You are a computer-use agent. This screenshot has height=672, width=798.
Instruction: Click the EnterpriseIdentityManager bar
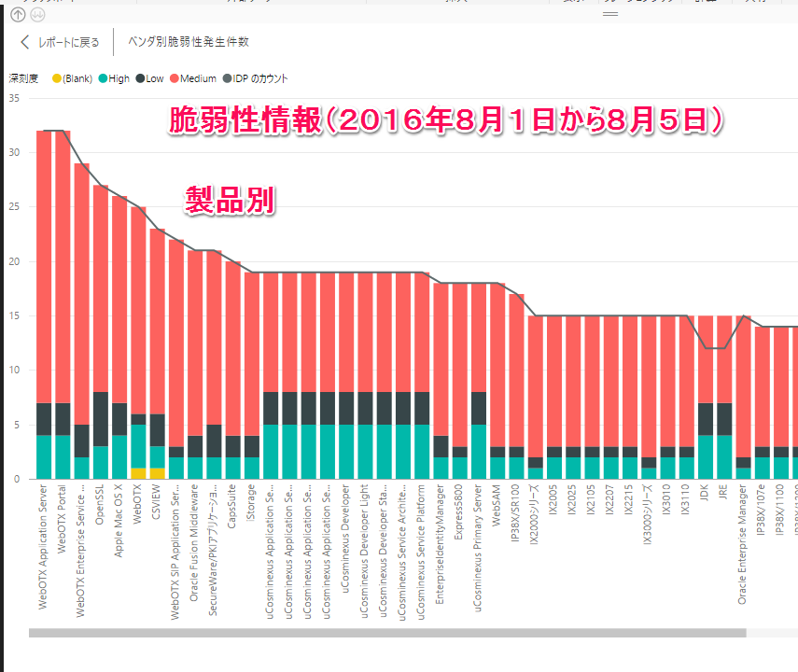(x=441, y=381)
